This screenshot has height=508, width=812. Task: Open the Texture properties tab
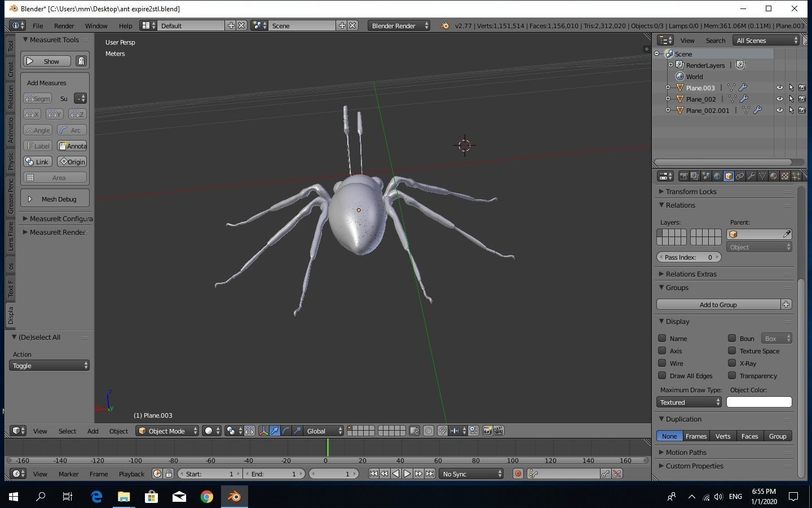pyautogui.click(x=785, y=176)
